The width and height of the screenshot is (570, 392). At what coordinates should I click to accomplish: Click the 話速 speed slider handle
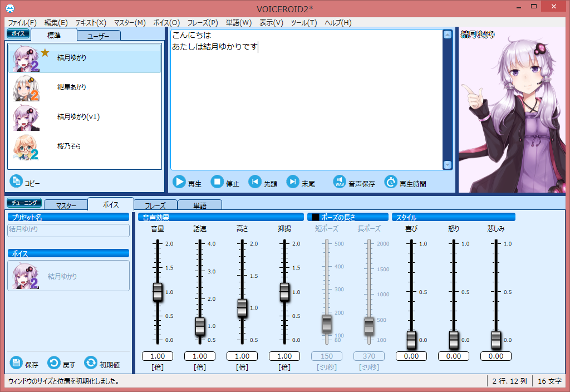coord(200,326)
